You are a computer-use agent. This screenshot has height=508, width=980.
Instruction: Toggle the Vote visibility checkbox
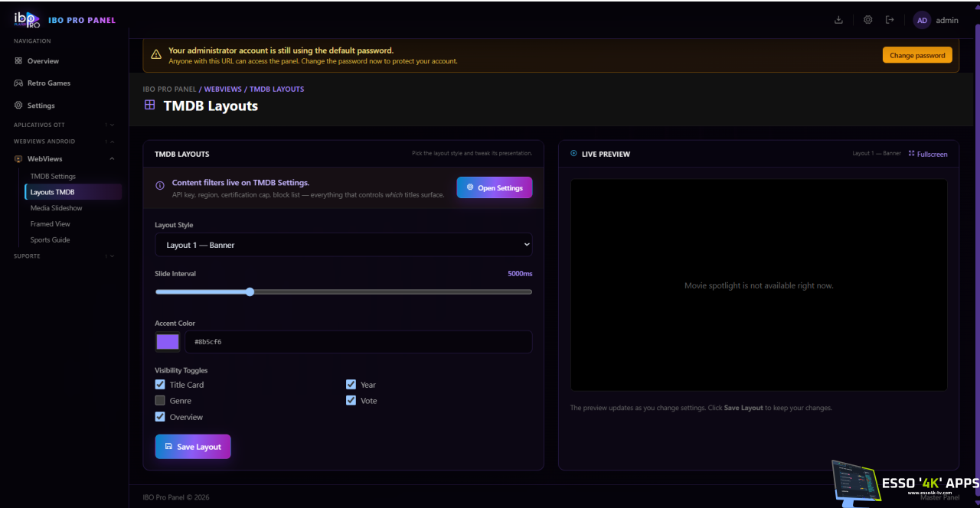pos(351,401)
